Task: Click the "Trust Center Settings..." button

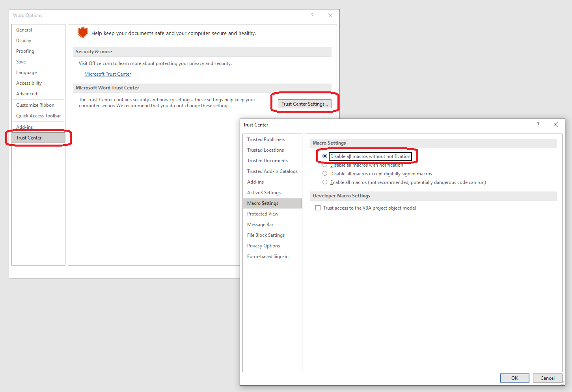Action: coord(304,104)
